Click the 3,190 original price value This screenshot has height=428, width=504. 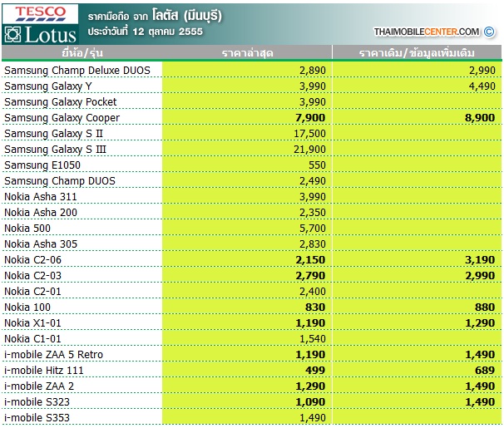point(480,260)
